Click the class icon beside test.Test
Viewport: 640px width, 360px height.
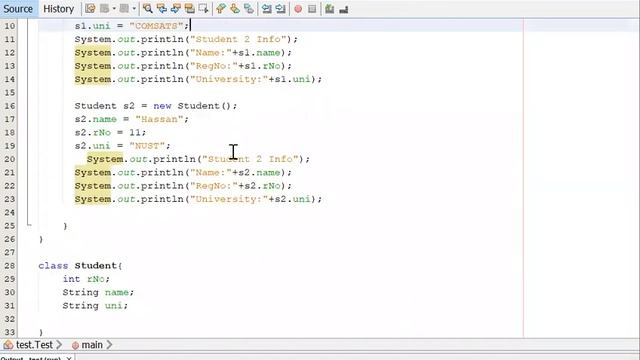point(8,345)
